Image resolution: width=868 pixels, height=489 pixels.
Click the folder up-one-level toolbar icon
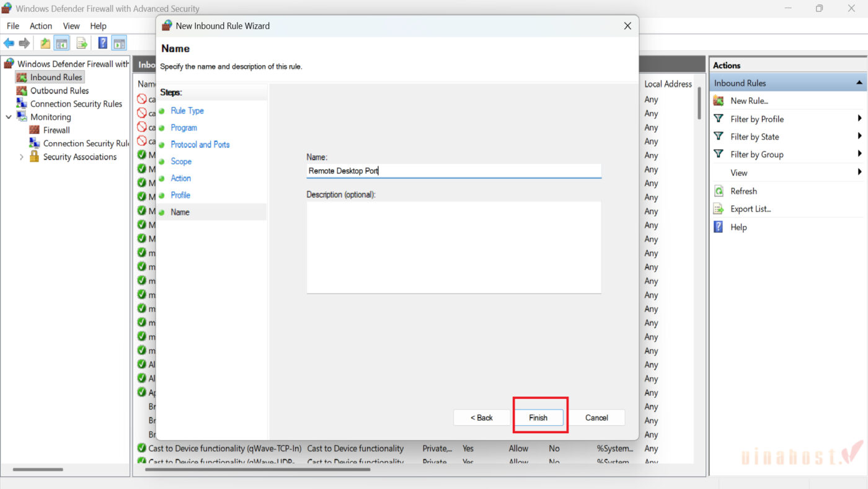pos(45,43)
